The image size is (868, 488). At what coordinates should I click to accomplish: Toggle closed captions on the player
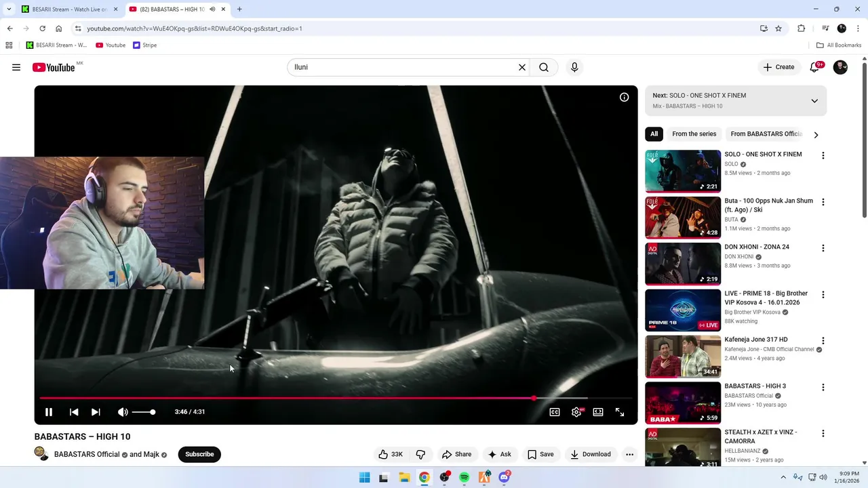coord(555,412)
